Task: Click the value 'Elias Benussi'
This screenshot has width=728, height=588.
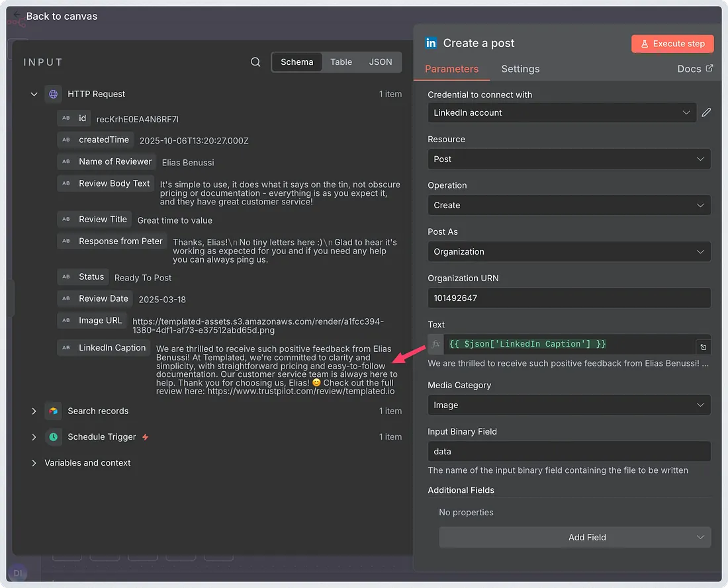Action: pyautogui.click(x=188, y=163)
